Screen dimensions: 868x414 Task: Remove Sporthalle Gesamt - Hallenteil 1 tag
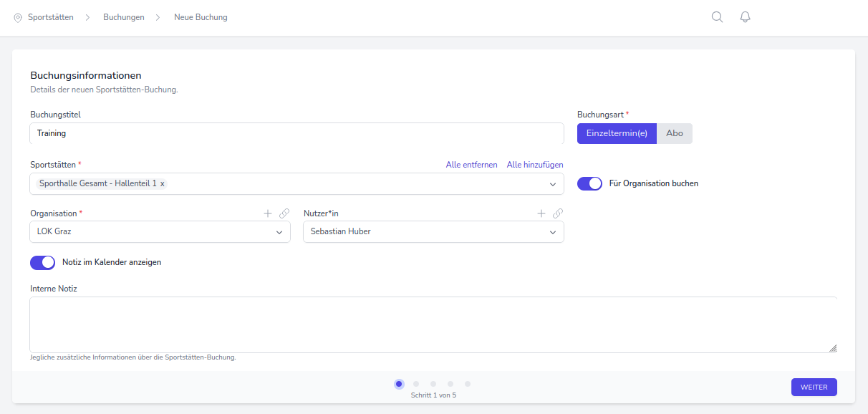tap(163, 184)
